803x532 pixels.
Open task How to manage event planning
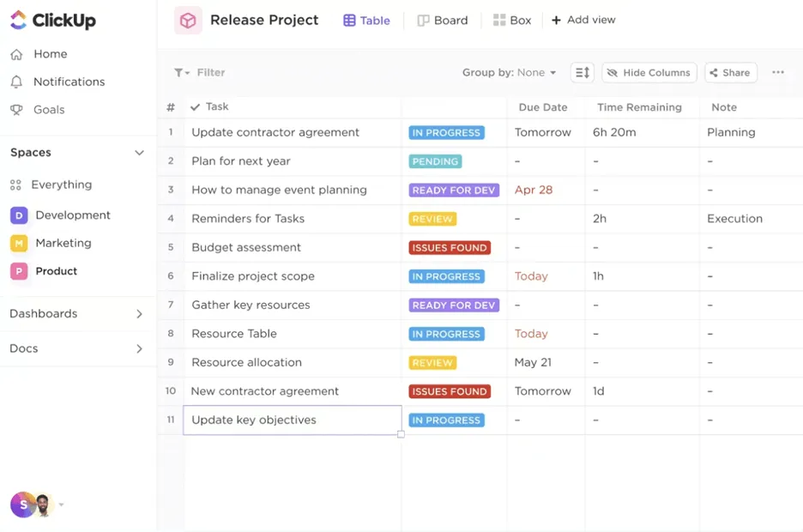tap(279, 190)
